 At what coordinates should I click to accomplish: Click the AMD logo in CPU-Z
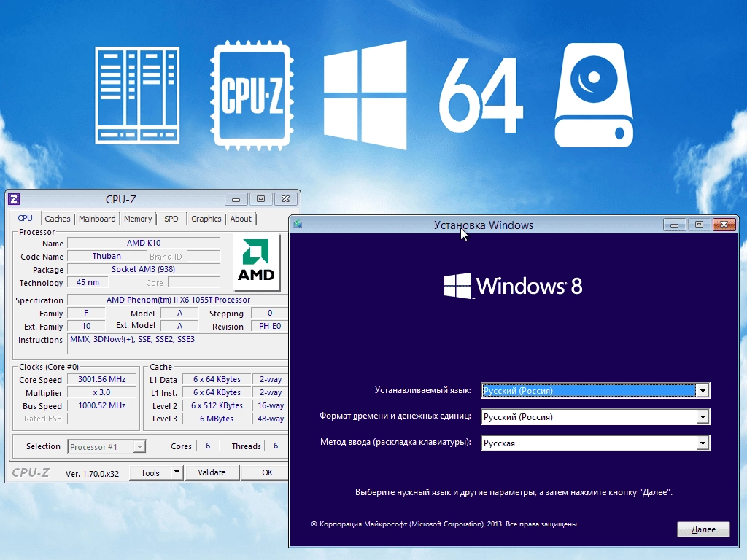256,262
